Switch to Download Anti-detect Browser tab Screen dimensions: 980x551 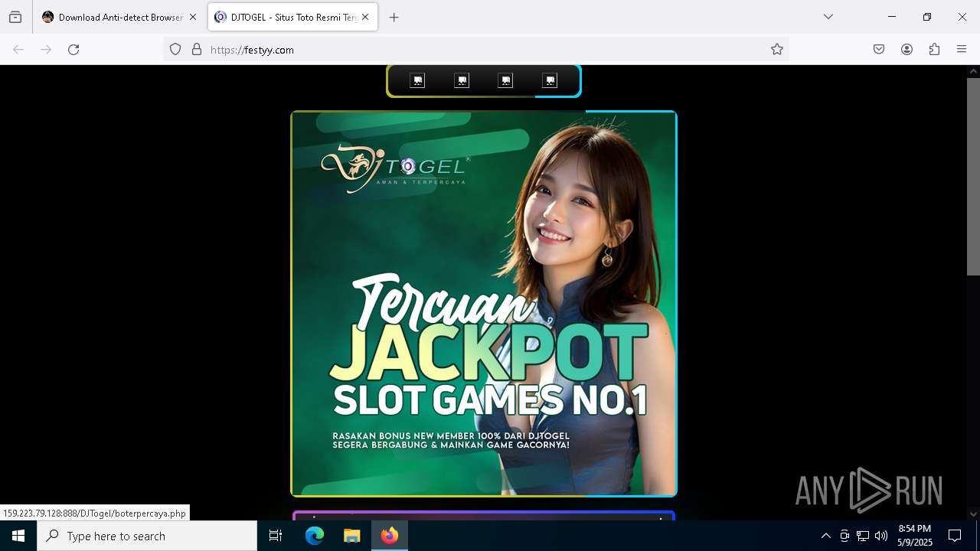pos(120,17)
